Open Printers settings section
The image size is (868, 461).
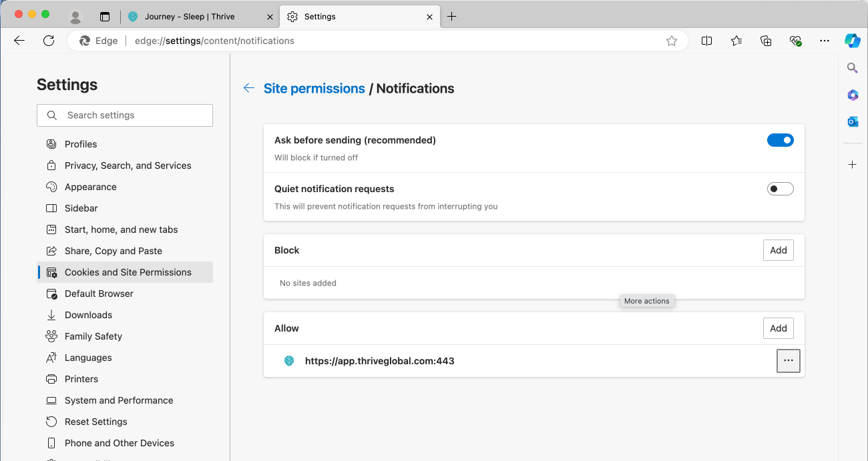pyautogui.click(x=125, y=379)
